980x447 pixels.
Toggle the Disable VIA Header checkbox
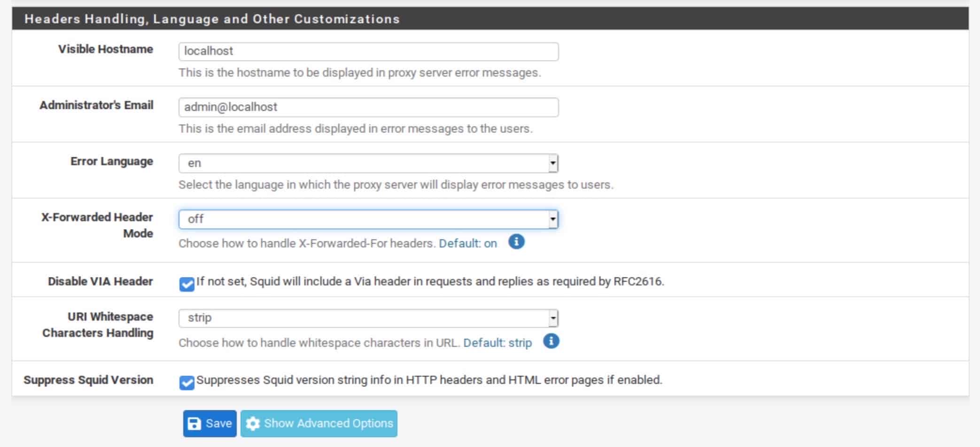point(187,284)
